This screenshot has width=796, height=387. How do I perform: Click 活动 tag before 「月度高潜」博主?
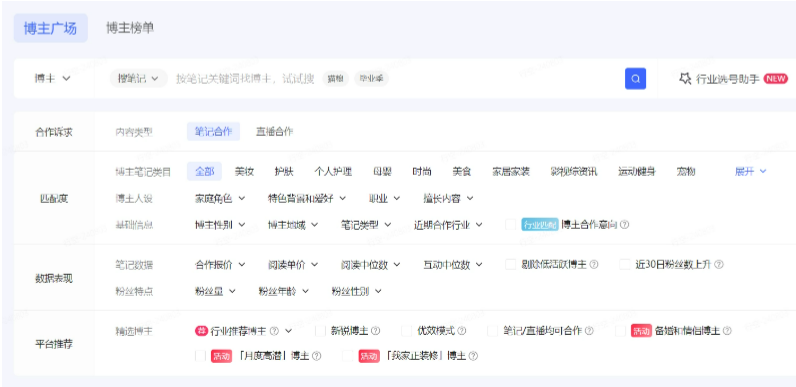coord(221,357)
